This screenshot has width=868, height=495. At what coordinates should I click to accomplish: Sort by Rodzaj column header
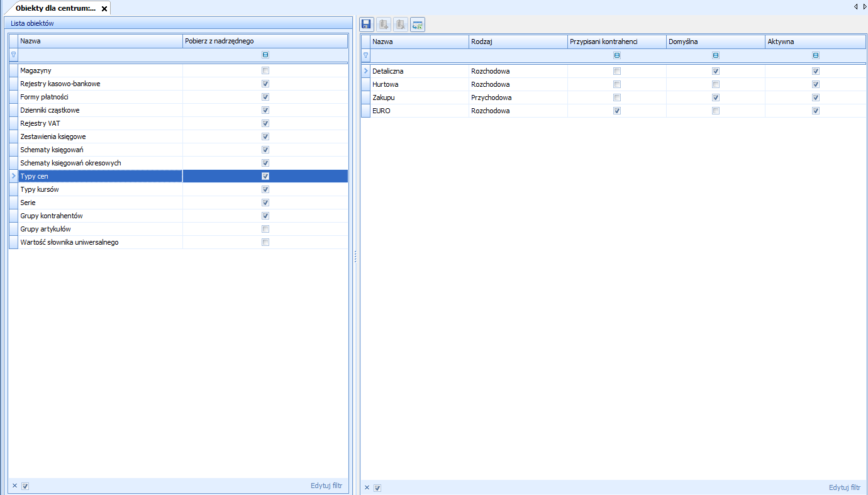coord(518,42)
